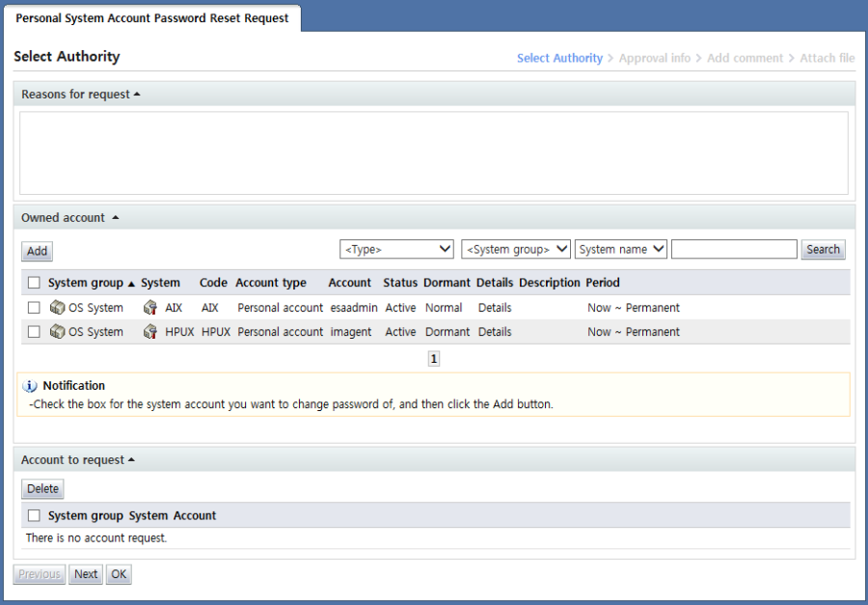This screenshot has width=868, height=605.
Task: Open the System group dropdown filter
Action: (x=516, y=249)
